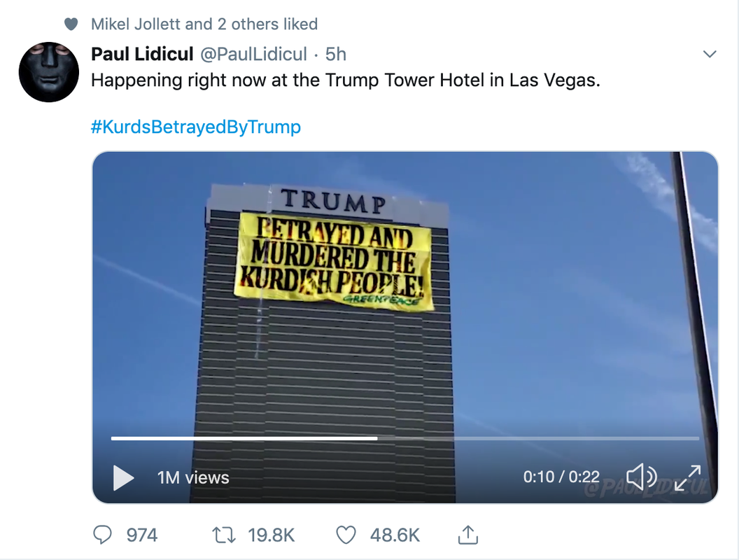Click the video frame showing Trump banner

tap(405, 293)
